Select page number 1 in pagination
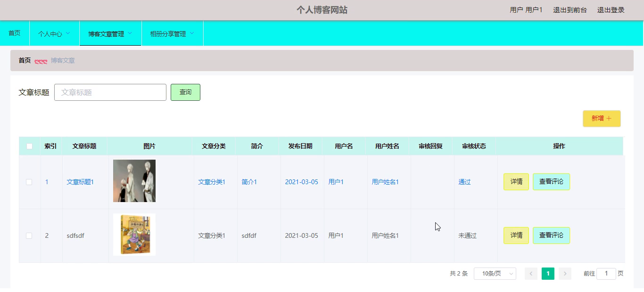This screenshot has width=644, height=292. pos(548,274)
